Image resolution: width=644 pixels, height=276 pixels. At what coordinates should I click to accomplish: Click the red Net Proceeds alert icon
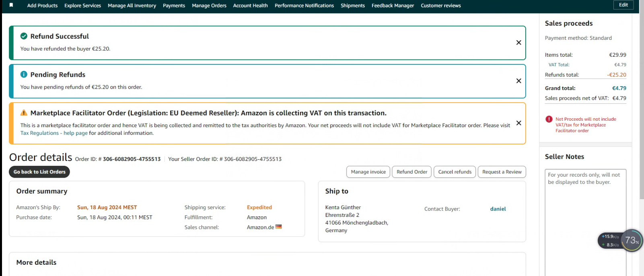[549, 119]
